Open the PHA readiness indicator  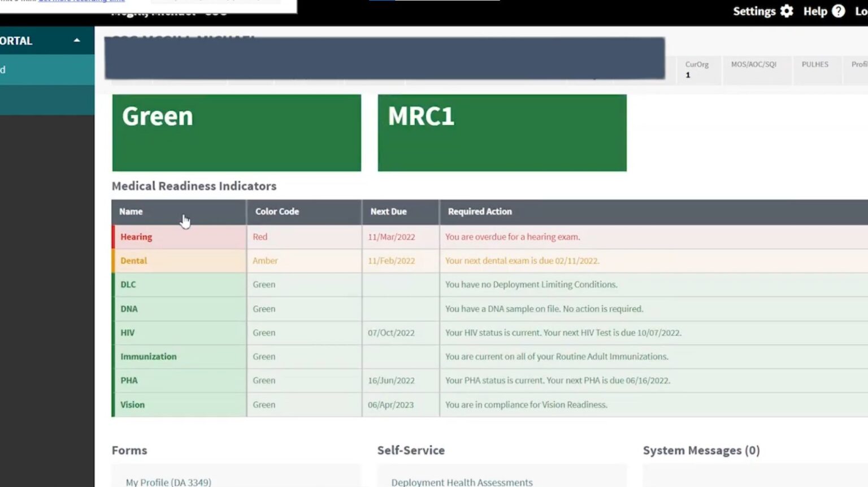(129, 380)
